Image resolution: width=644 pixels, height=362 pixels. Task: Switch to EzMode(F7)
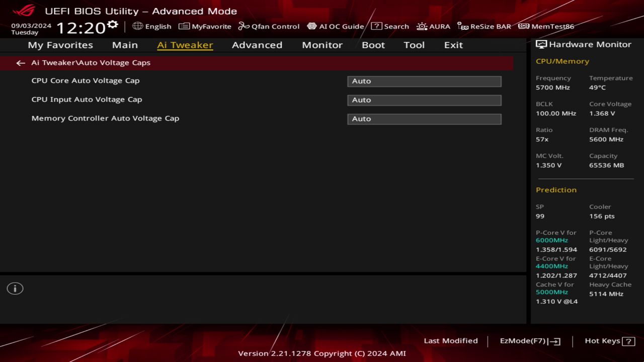click(x=530, y=341)
